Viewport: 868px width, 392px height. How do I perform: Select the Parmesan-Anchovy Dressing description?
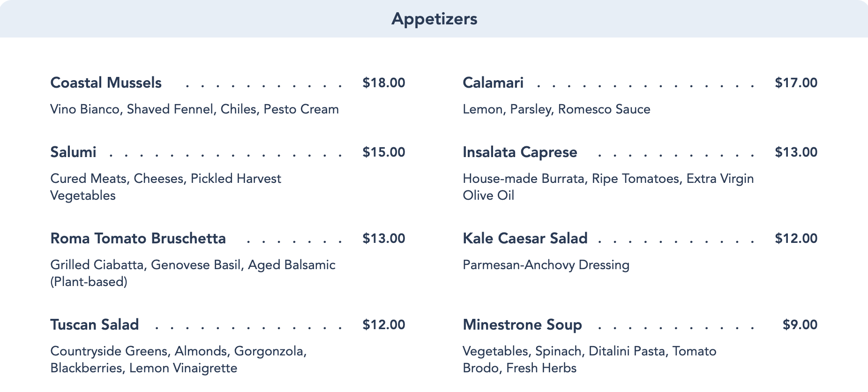click(546, 265)
